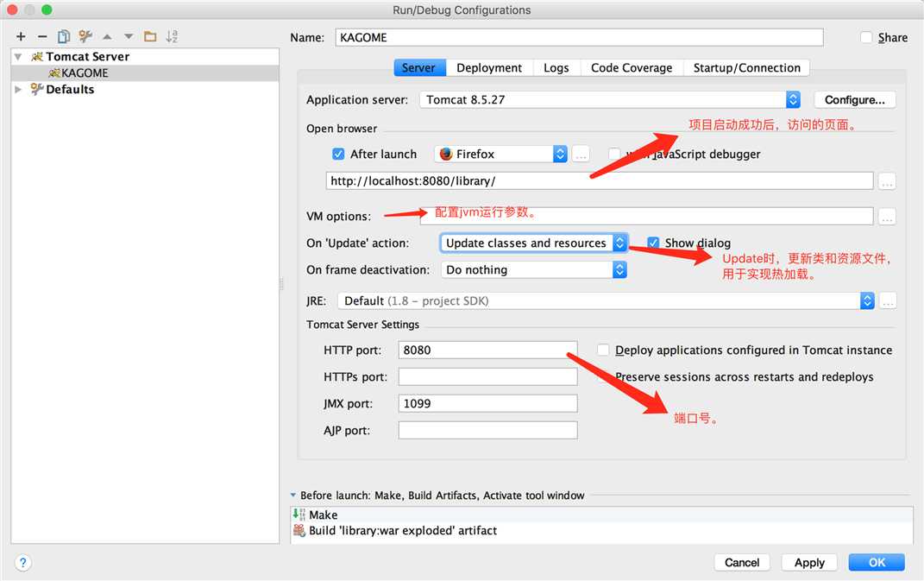Screen dimensions: 924x581
Task: Open Application server Tomcat 8.5.27 dropdown
Action: pyautogui.click(x=610, y=99)
